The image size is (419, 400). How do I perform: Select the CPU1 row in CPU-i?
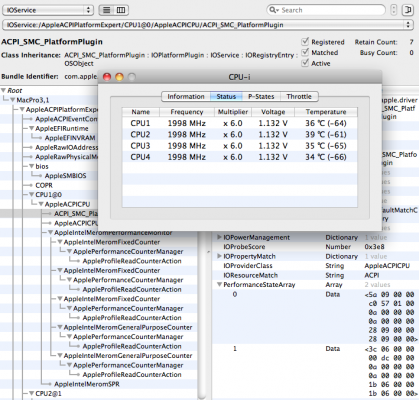240,123
